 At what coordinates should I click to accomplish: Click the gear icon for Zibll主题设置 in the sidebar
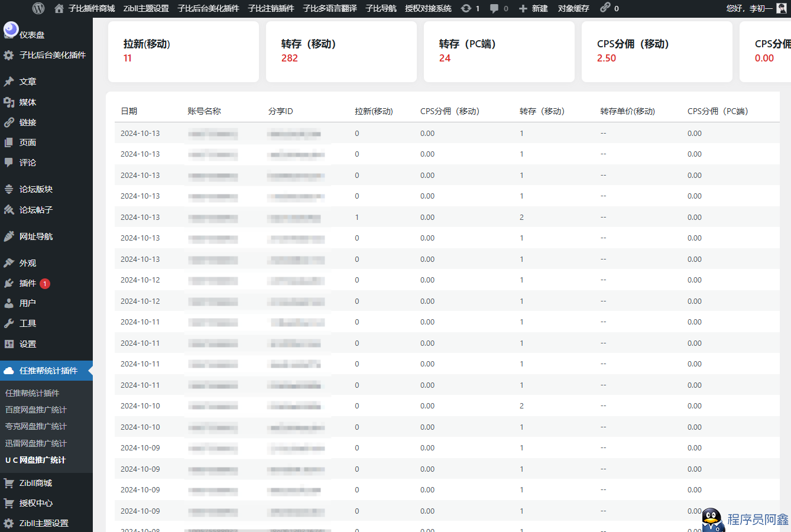pyautogui.click(x=9, y=523)
